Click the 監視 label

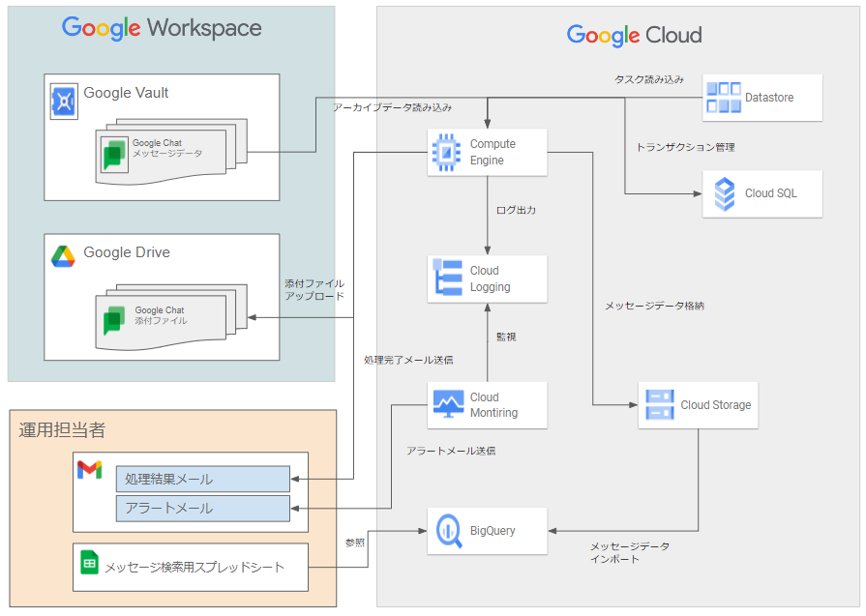[x=506, y=337]
